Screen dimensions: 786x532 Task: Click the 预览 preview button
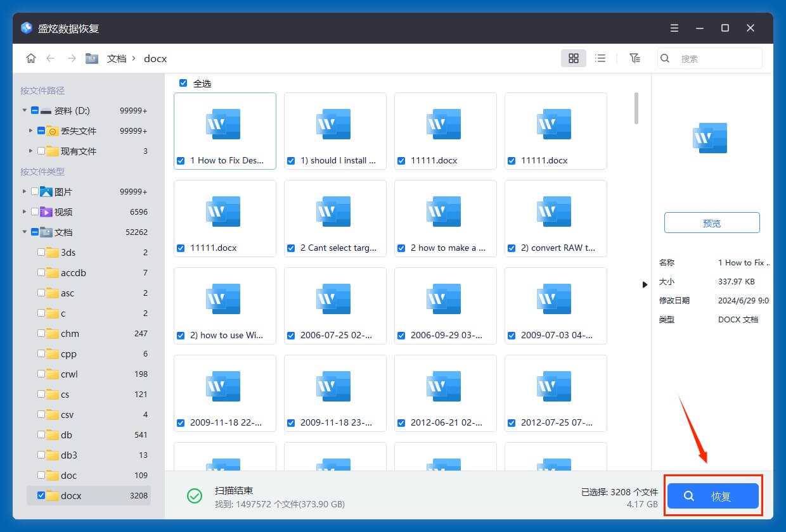(x=712, y=223)
